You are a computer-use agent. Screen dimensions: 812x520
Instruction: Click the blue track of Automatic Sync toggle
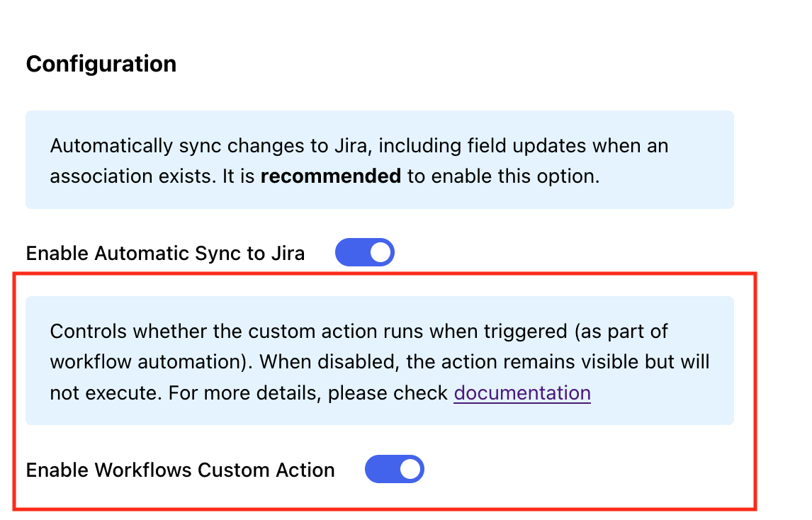click(x=350, y=252)
